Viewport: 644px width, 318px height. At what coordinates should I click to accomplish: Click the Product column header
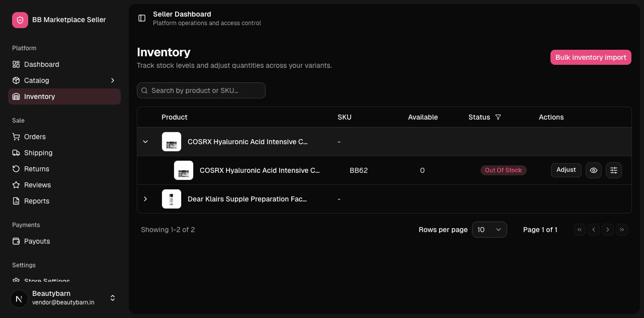pyautogui.click(x=175, y=117)
